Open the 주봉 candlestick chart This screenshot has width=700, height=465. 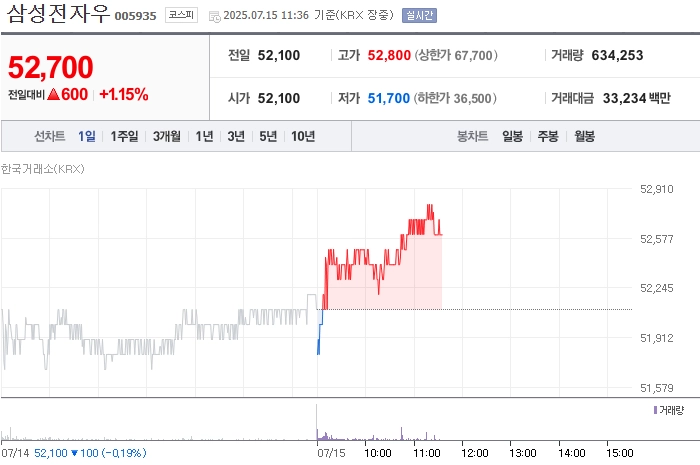(x=548, y=136)
